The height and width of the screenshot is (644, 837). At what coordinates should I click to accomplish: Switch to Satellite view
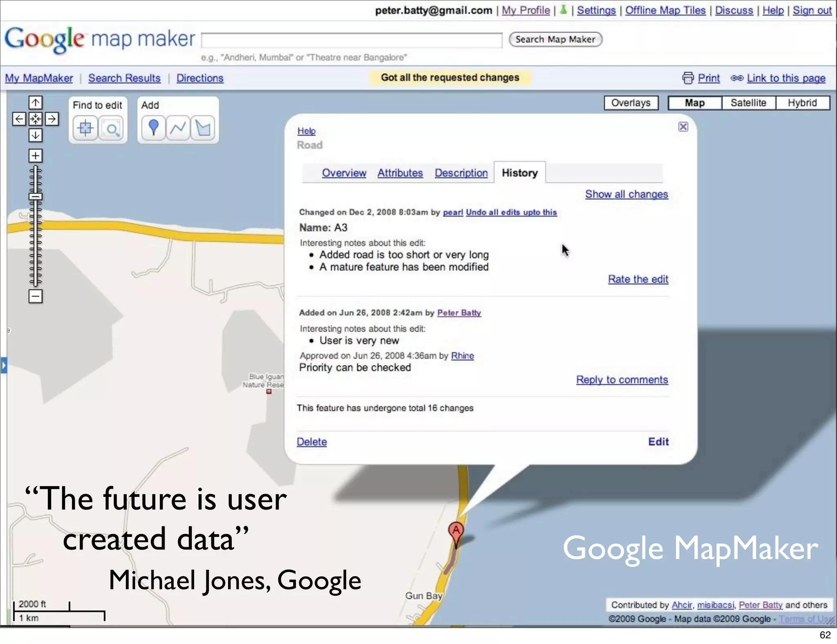(x=748, y=103)
